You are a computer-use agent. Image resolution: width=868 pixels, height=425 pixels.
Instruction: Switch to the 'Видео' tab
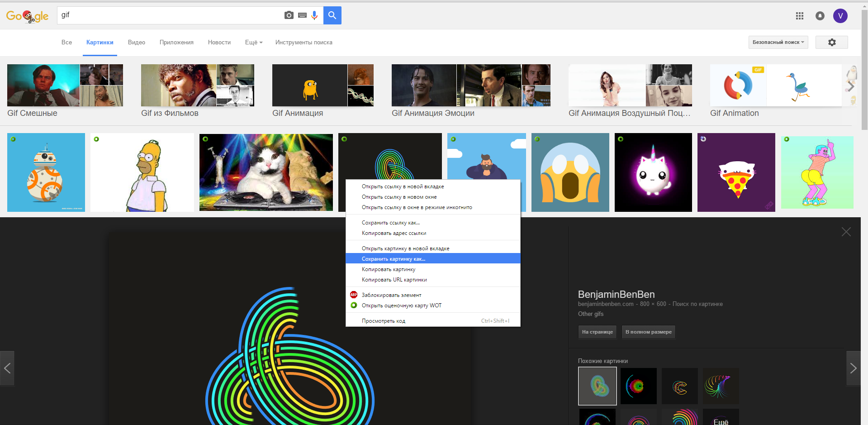point(137,42)
